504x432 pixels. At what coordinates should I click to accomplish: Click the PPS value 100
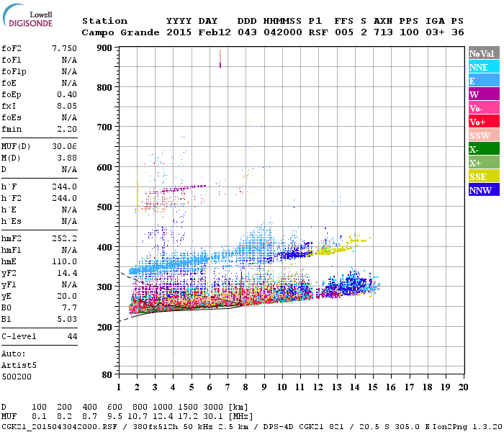pos(409,32)
